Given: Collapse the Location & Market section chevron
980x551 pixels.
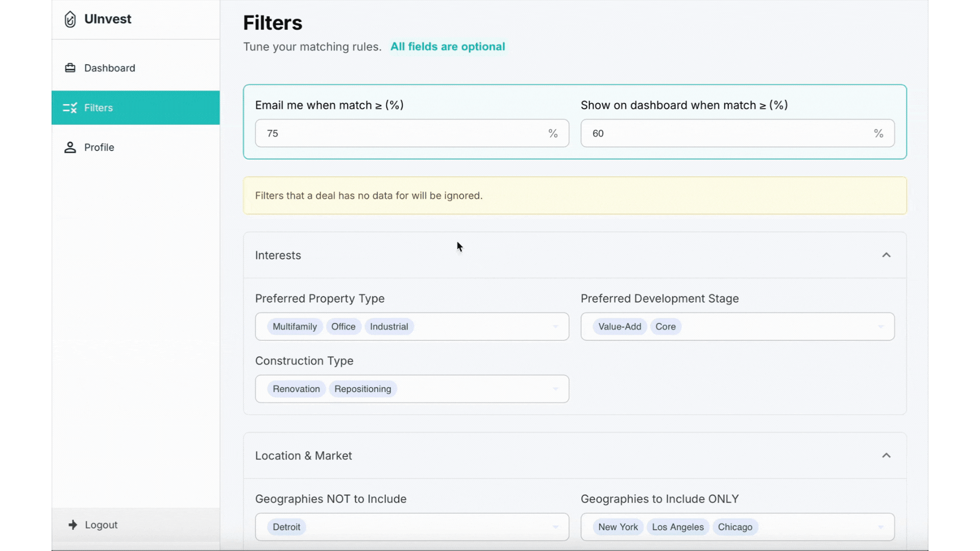Looking at the screenshot, I should tap(887, 455).
